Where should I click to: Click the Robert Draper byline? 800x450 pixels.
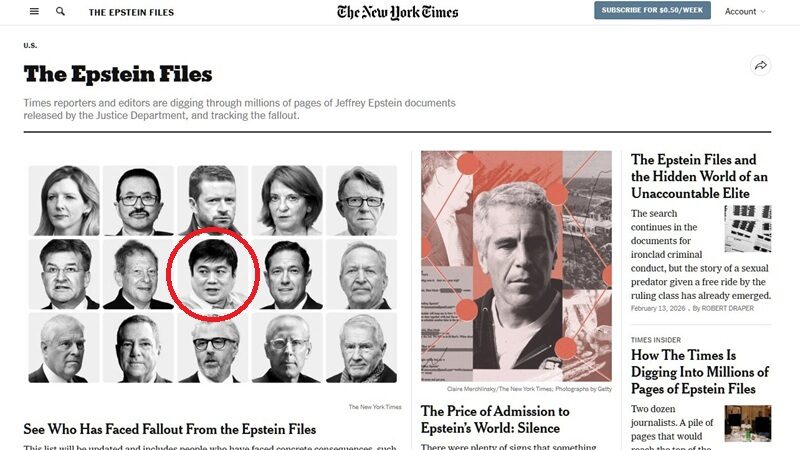728,309
